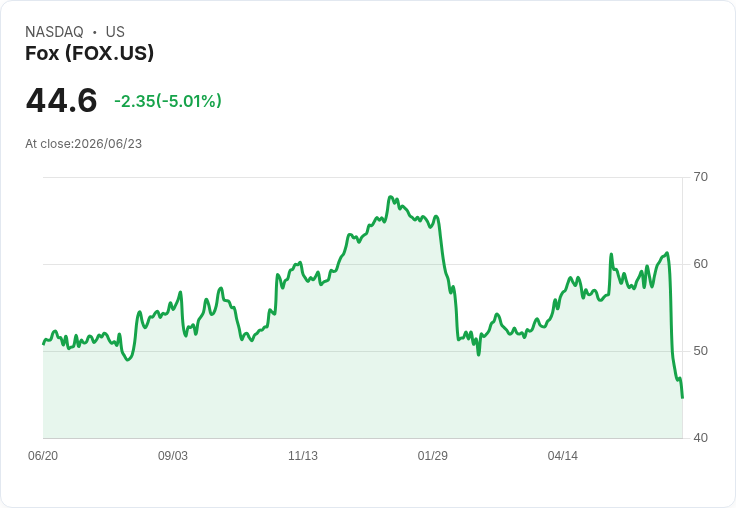Screen dimensions: 736x508
Task: Click the 01/29 x-axis date label
Action: [433, 456]
